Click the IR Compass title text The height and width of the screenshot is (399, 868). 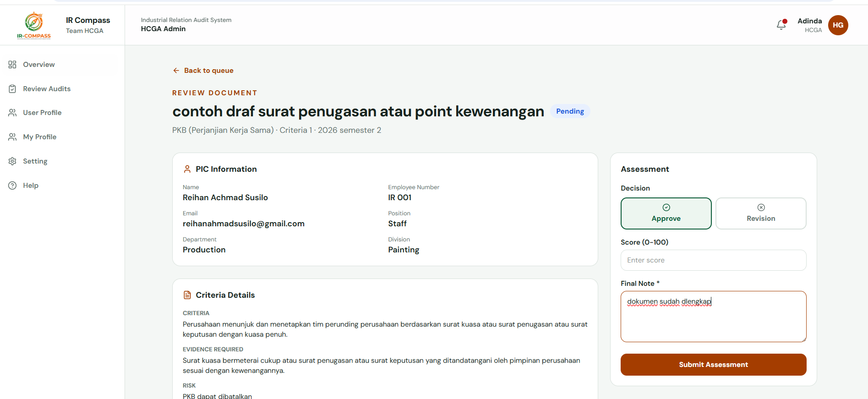tap(88, 20)
